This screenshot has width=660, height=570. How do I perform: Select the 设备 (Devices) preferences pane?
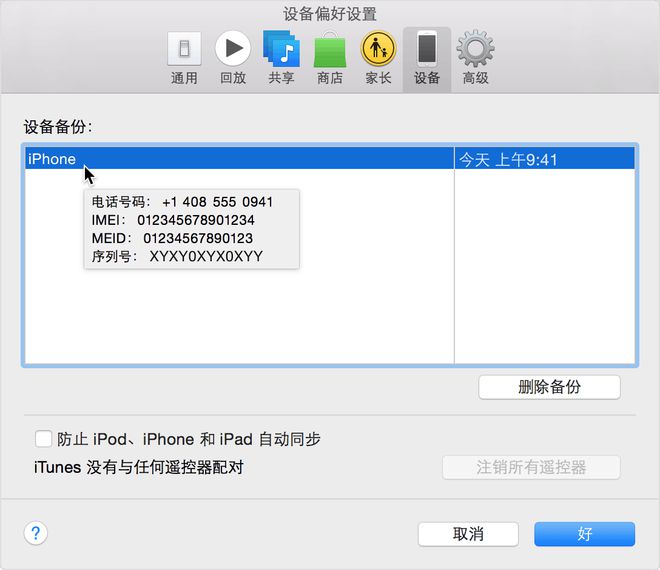427,59
